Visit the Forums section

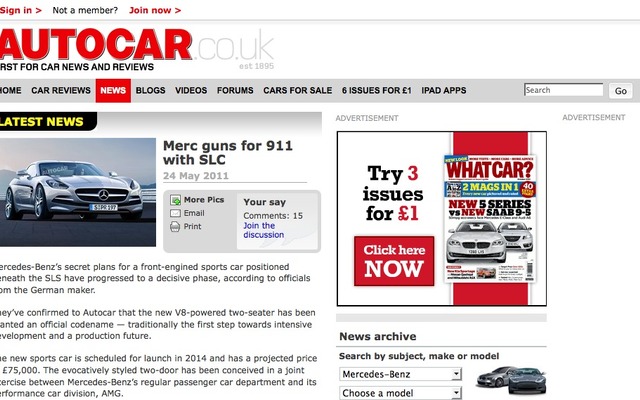[x=235, y=91]
